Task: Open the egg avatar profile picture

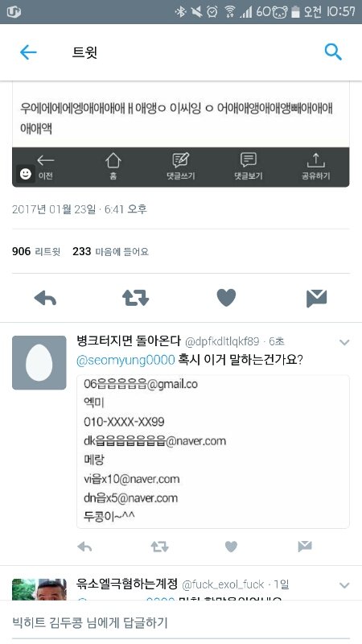Action: point(39,363)
